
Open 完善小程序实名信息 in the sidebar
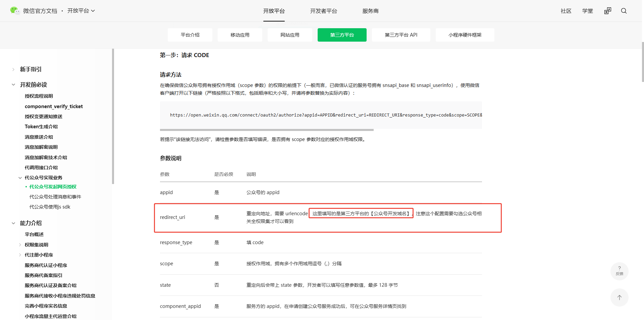pyautogui.click(x=46, y=306)
